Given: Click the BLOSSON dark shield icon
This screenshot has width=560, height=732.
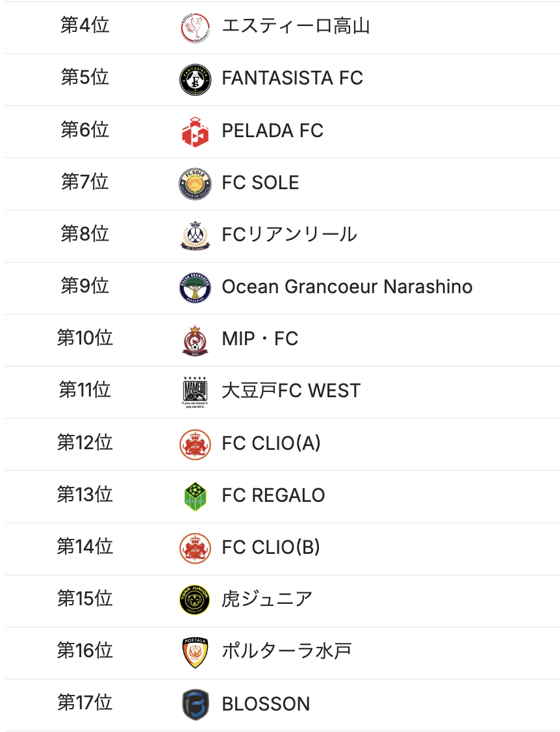Looking at the screenshot, I should [x=195, y=705].
